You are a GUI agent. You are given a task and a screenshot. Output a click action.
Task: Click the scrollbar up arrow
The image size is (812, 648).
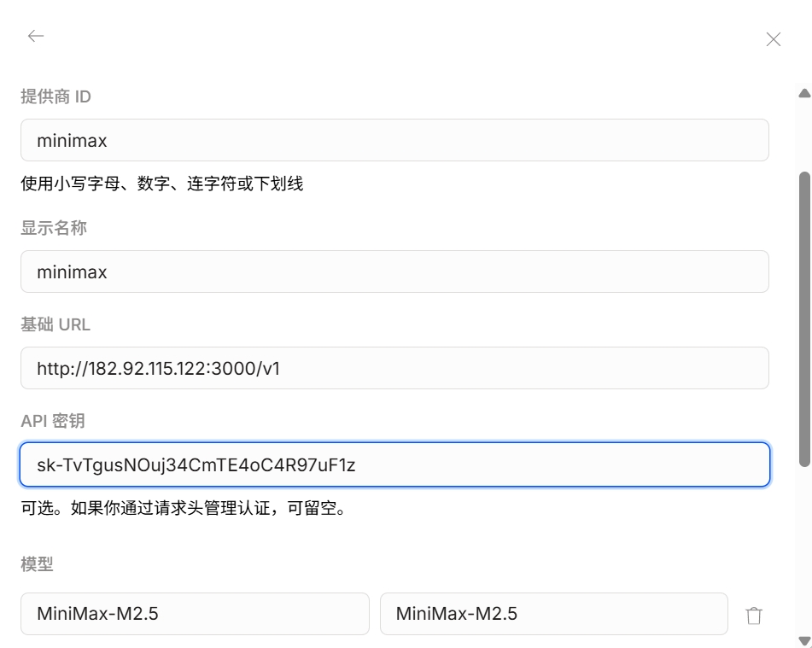click(804, 93)
